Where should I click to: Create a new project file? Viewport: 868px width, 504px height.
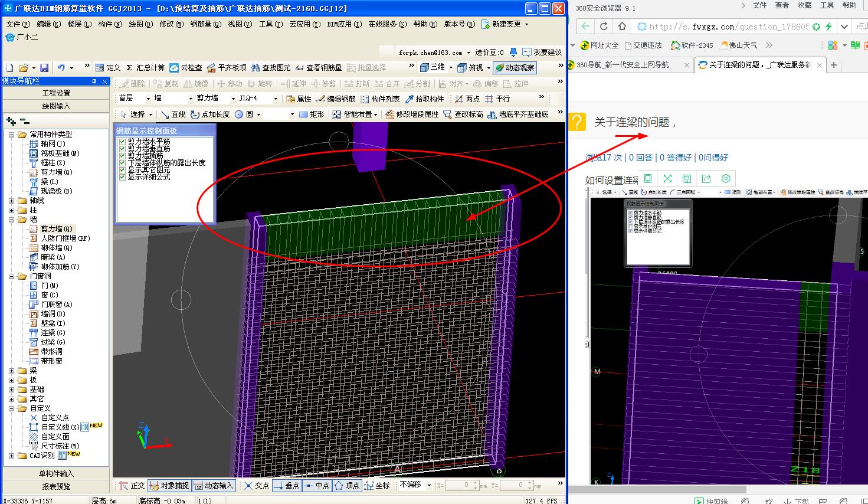(9, 68)
